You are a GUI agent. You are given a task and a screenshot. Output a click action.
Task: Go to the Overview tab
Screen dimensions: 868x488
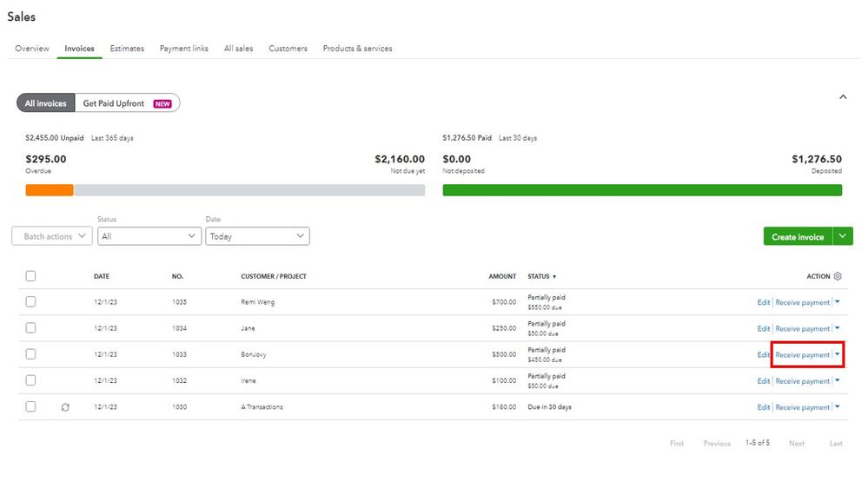click(x=31, y=48)
